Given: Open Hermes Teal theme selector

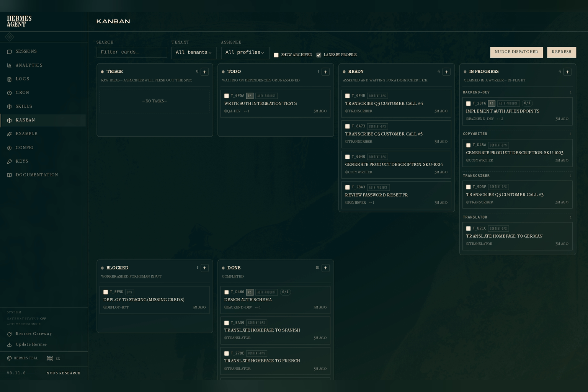Looking at the screenshot, I should click(x=23, y=358).
